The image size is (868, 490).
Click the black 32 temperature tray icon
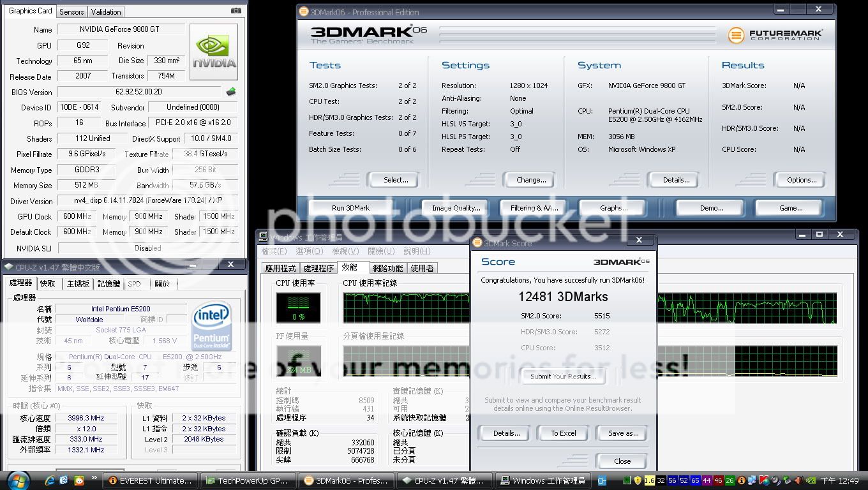661,480
